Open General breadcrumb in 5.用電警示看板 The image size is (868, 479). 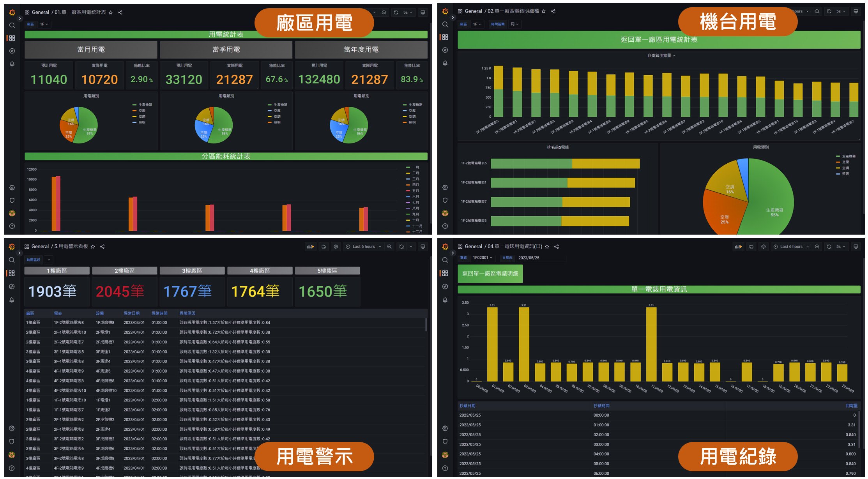coord(40,247)
